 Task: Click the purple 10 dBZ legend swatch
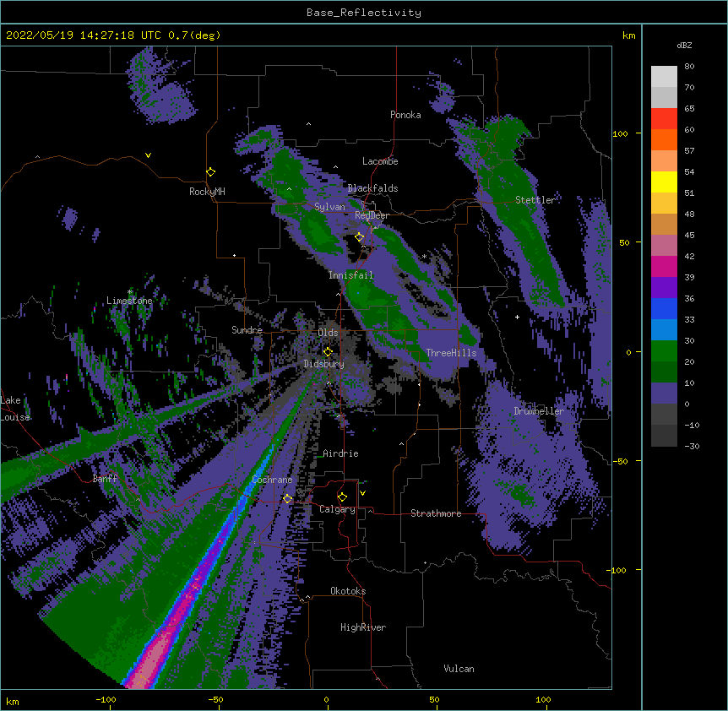point(664,393)
